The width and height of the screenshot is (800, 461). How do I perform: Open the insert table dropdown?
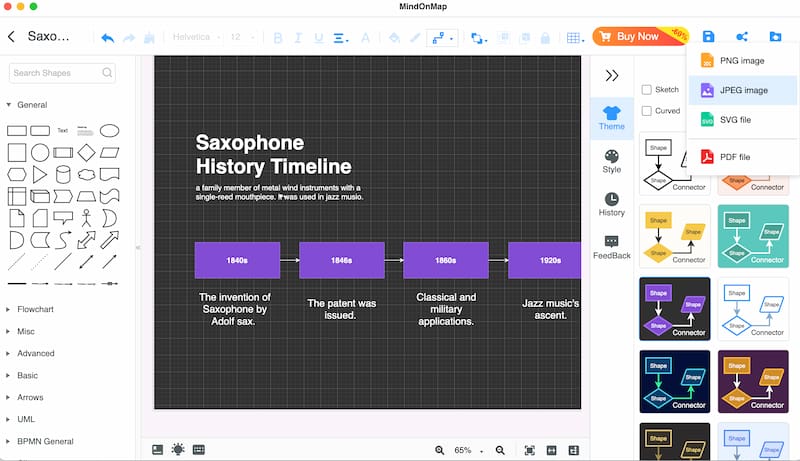click(x=575, y=38)
